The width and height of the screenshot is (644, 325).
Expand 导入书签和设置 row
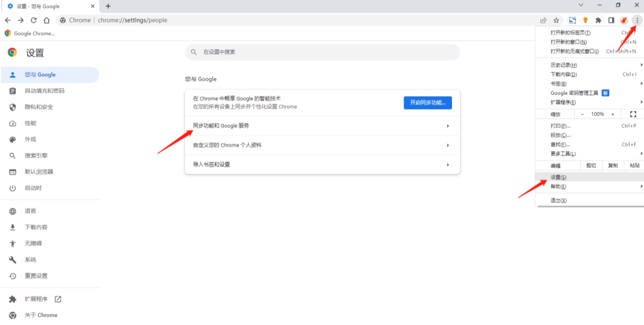323,164
